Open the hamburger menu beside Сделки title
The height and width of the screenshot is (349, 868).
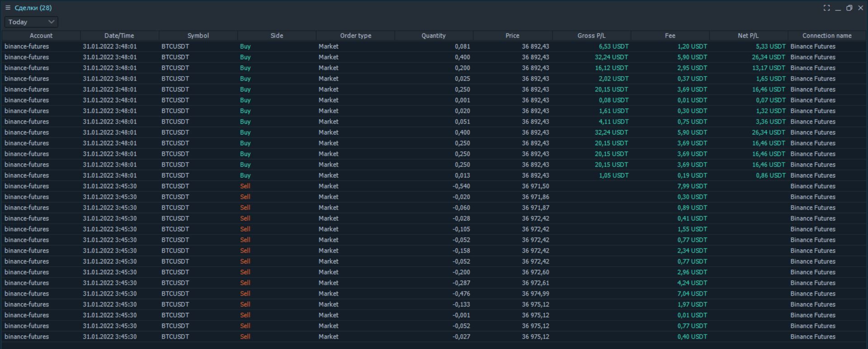click(8, 8)
